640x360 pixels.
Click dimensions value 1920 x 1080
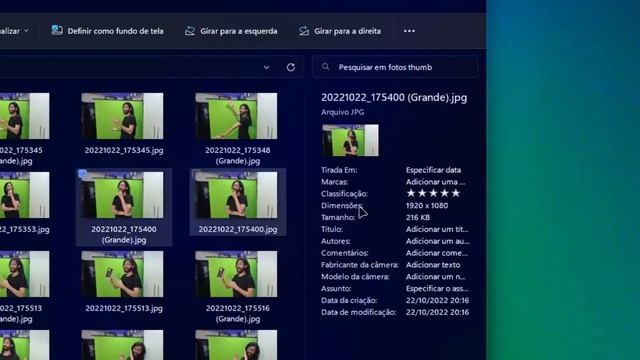(427, 205)
